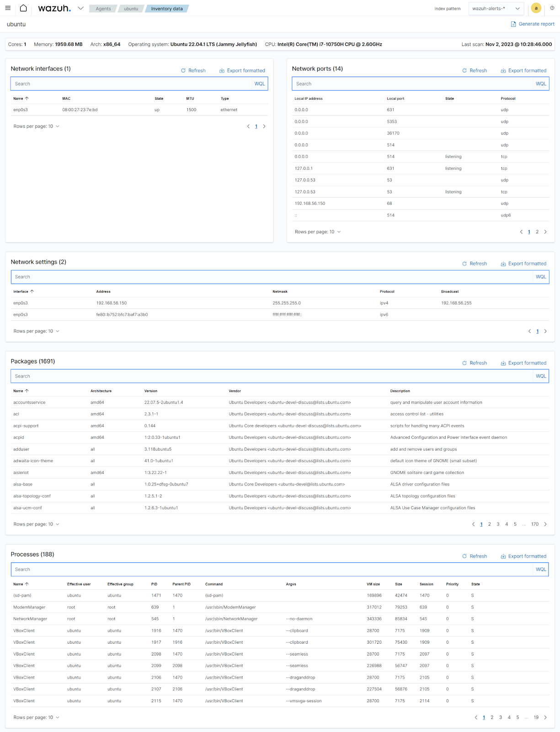Go to the home icon
Image resolution: width=560 pixels, height=732 pixels.
pyautogui.click(x=23, y=8)
